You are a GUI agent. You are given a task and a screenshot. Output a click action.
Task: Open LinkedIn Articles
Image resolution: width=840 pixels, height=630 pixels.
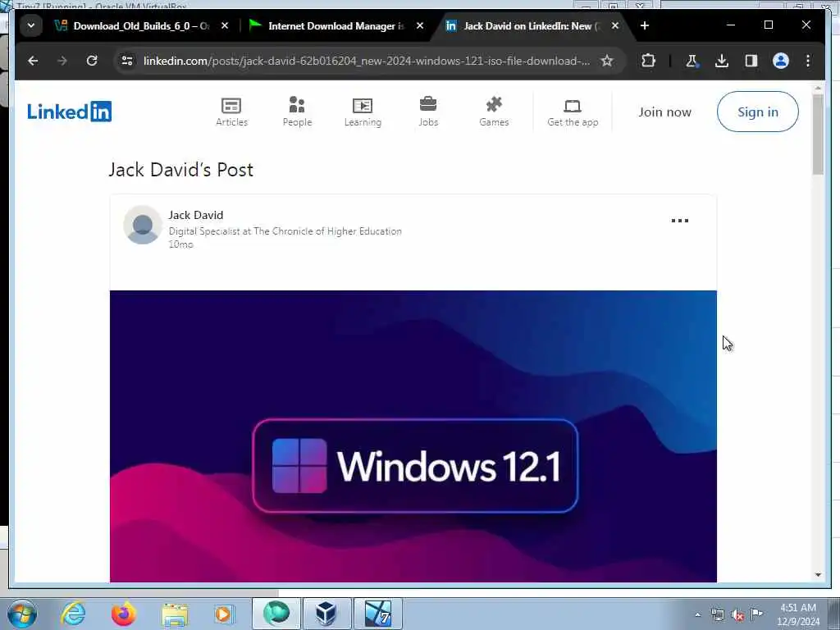[231, 112]
